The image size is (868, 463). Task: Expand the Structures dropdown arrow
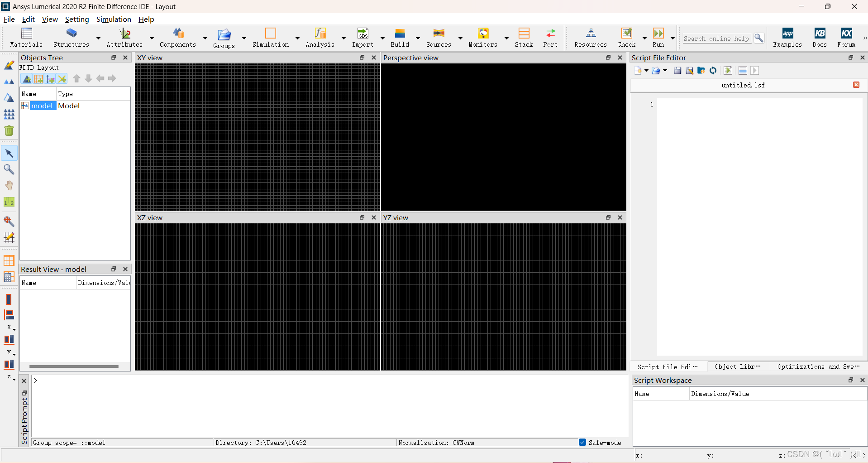coord(98,38)
